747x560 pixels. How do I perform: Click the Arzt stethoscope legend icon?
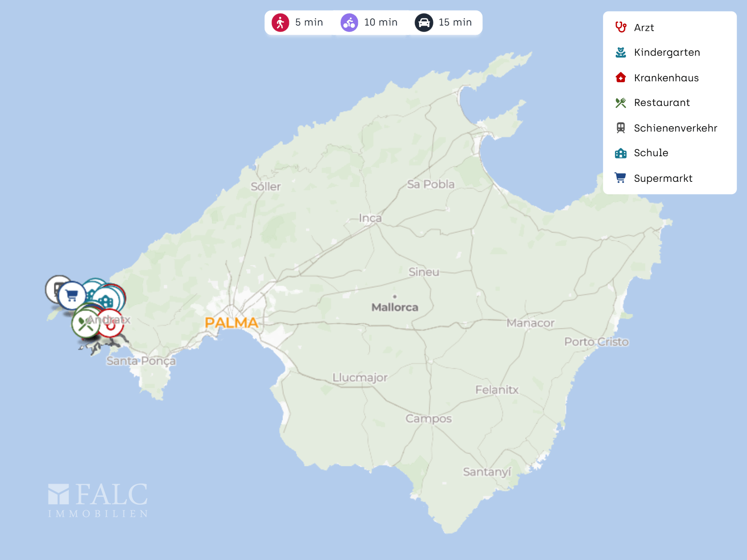620,27
